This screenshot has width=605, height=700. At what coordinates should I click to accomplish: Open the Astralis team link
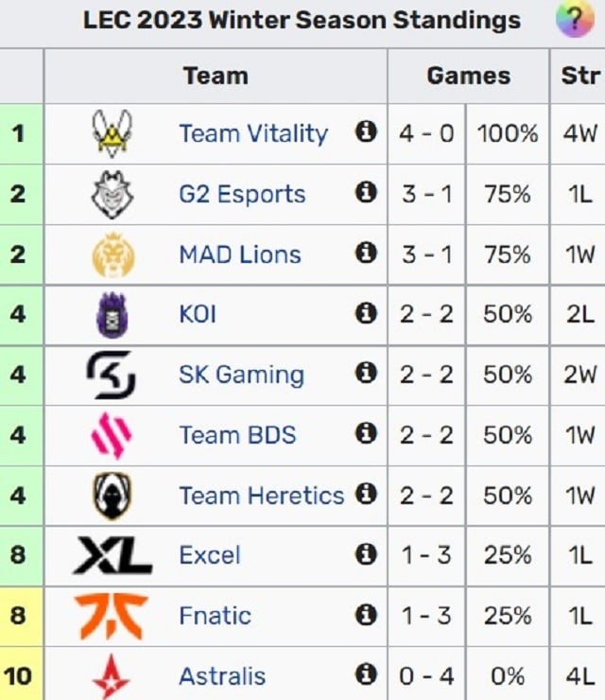222,676
